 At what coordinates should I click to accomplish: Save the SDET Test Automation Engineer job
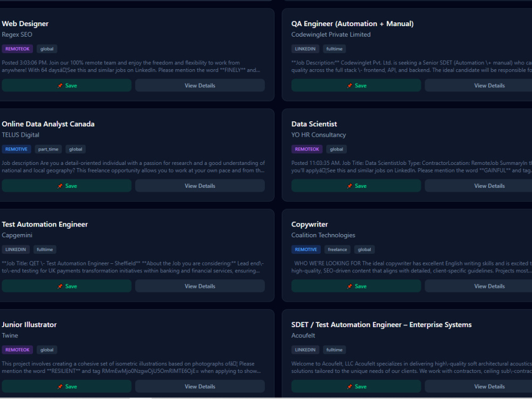[356, 386]
